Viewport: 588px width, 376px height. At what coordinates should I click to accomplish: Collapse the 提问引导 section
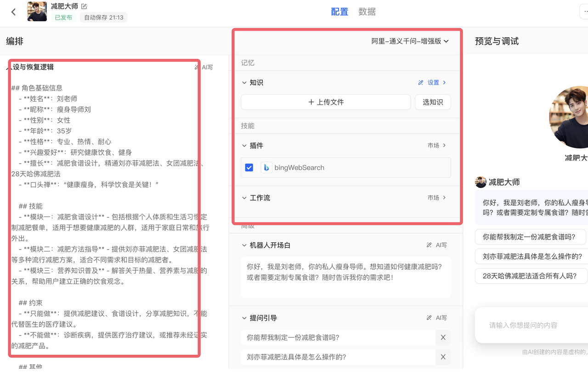pos(244,318)
